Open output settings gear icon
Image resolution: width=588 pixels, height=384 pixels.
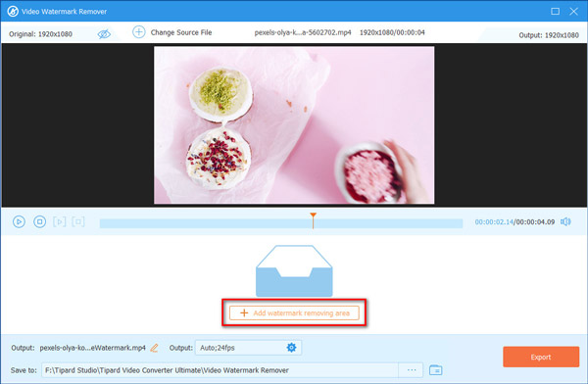pyautogui.click(x=291, y=348)
